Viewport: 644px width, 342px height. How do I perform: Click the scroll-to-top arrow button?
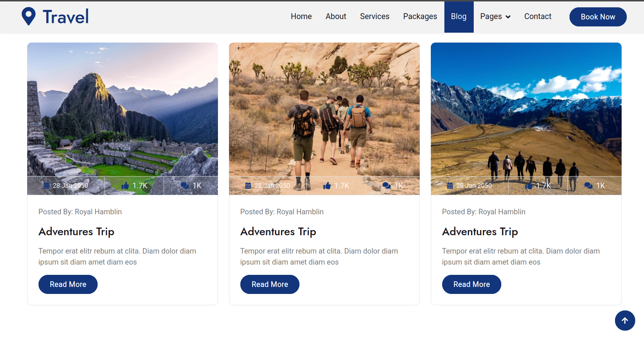625,320
